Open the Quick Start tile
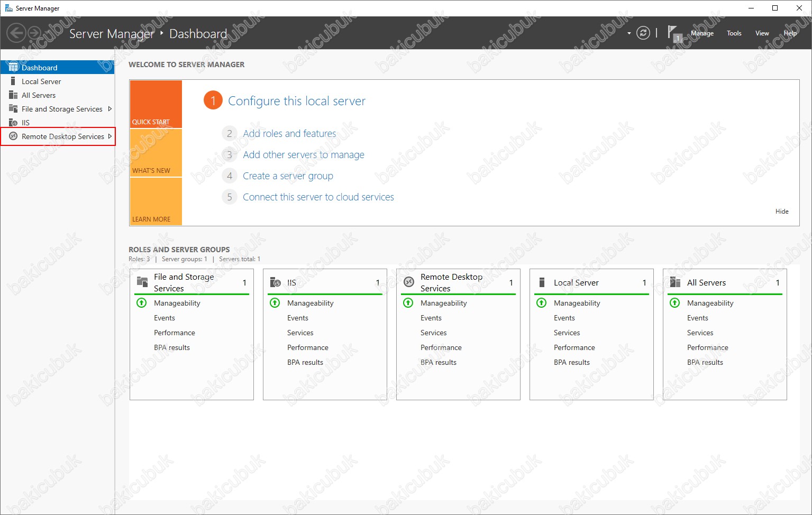 pos(156,104)
